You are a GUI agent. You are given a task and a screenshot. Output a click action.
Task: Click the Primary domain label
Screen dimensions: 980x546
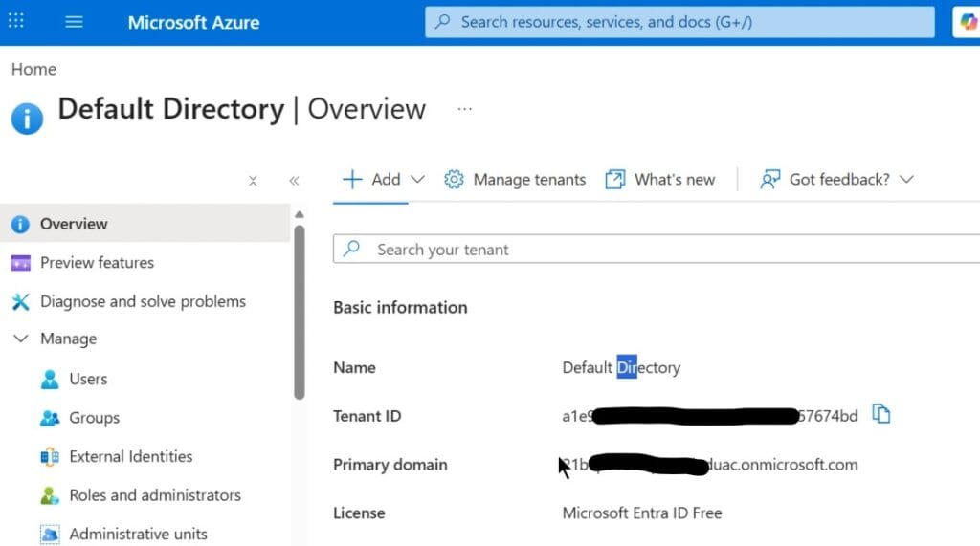(x=390, y=465)
